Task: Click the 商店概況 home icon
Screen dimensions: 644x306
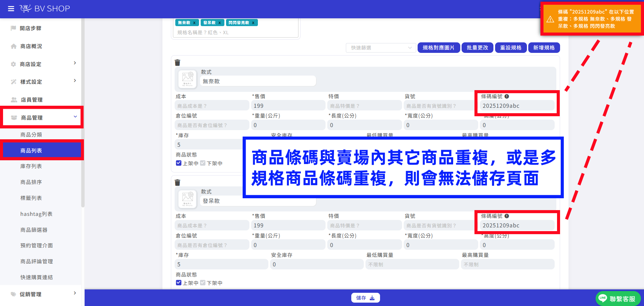Action: 14,46
